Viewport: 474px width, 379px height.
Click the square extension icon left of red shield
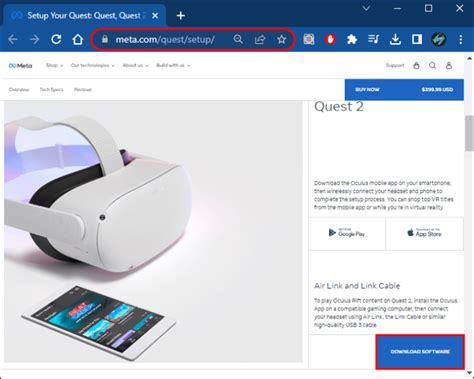[x=309, y=39]
